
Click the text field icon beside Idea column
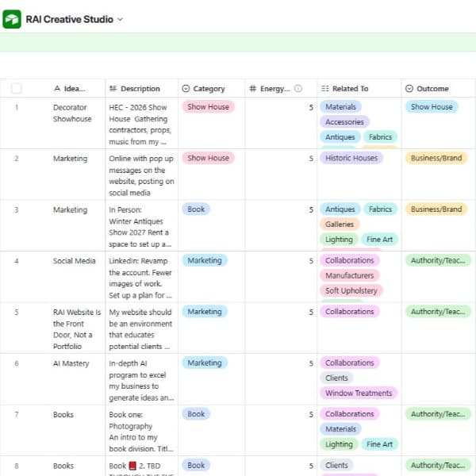(x=57, y=89)
